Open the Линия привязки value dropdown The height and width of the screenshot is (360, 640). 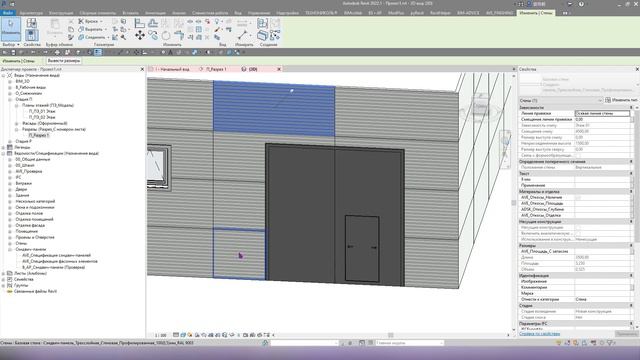click(602, 113)
